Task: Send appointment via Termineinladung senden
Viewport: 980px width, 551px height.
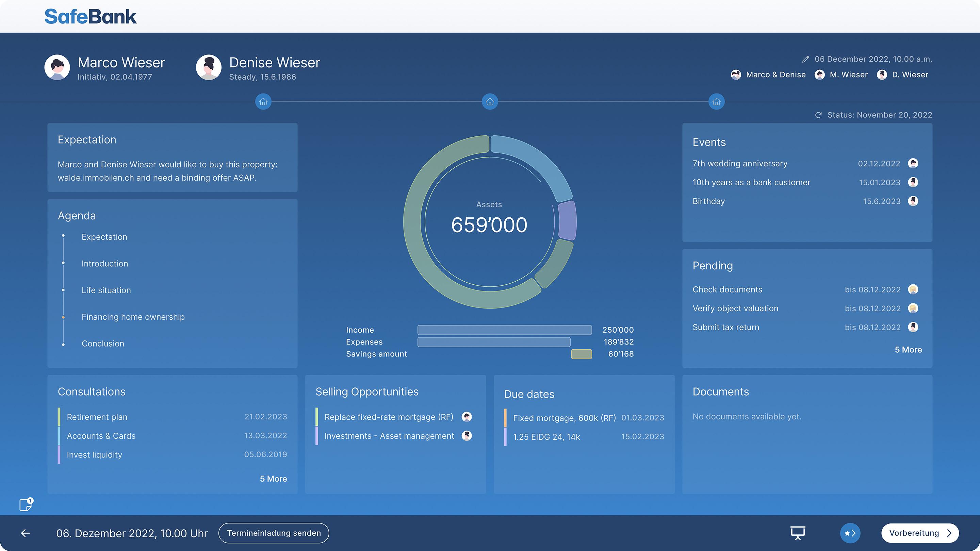Action: click(274, 533)
